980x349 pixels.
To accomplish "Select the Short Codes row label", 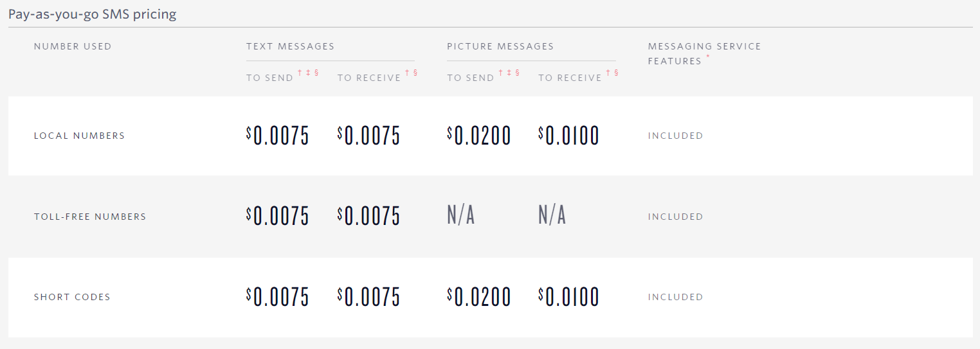I will click(x=72, y=297).
